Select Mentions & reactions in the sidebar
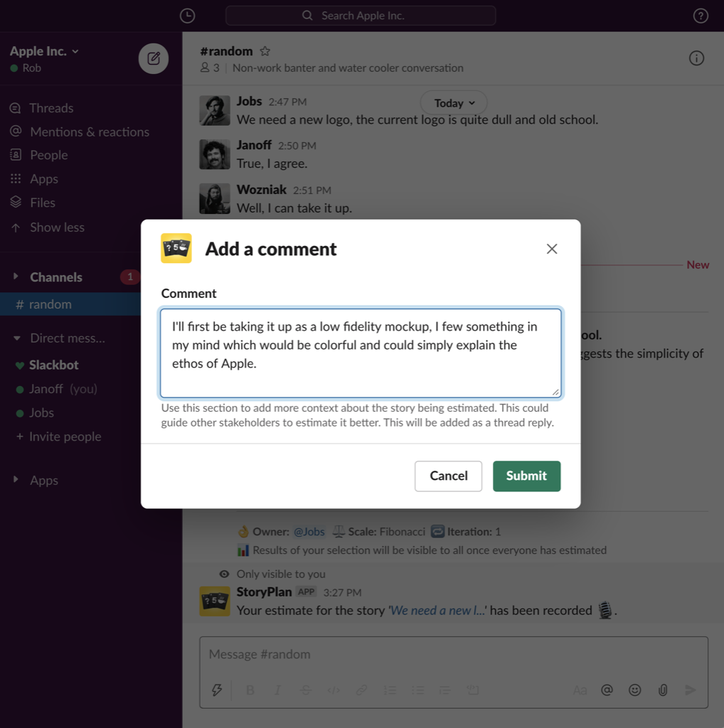 click(x=90, y=132)
